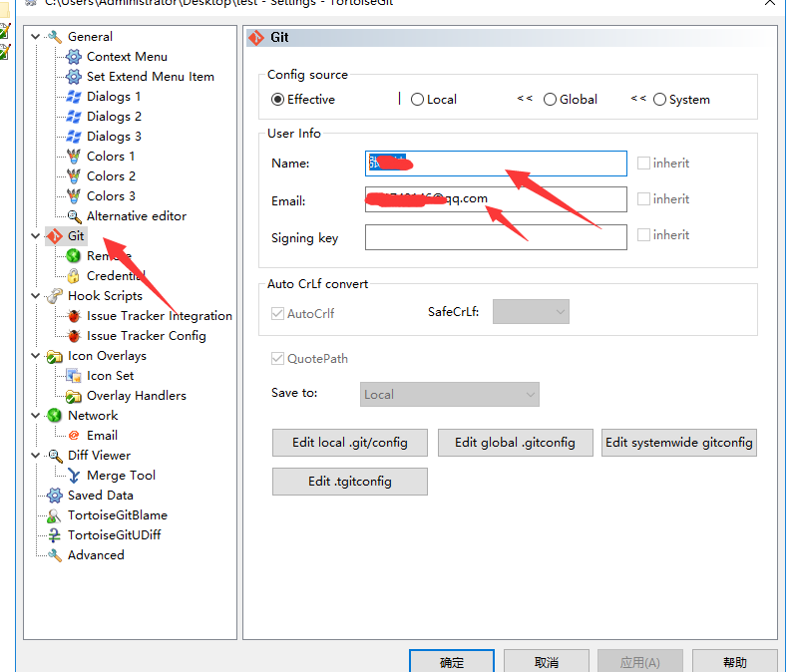Click the Merge Tool icon

tap(74, 476)
